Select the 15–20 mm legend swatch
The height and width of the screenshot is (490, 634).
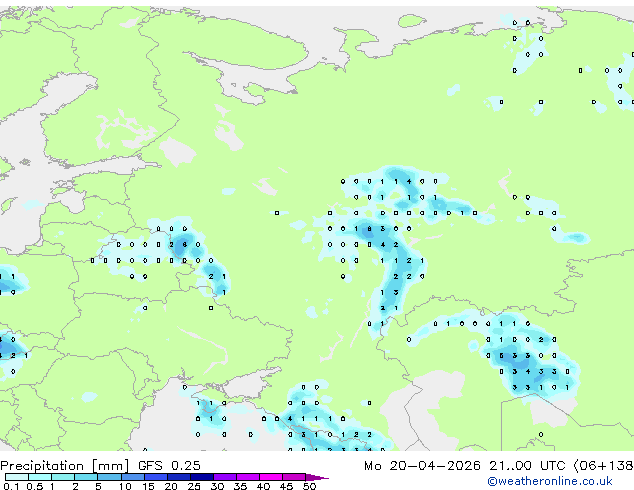coord(155,477)
